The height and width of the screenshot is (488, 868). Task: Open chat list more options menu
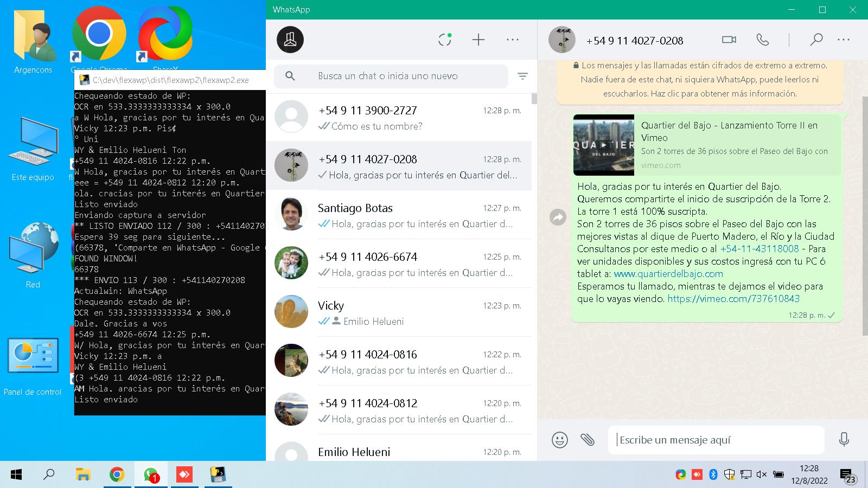click(x=513, y=40)
